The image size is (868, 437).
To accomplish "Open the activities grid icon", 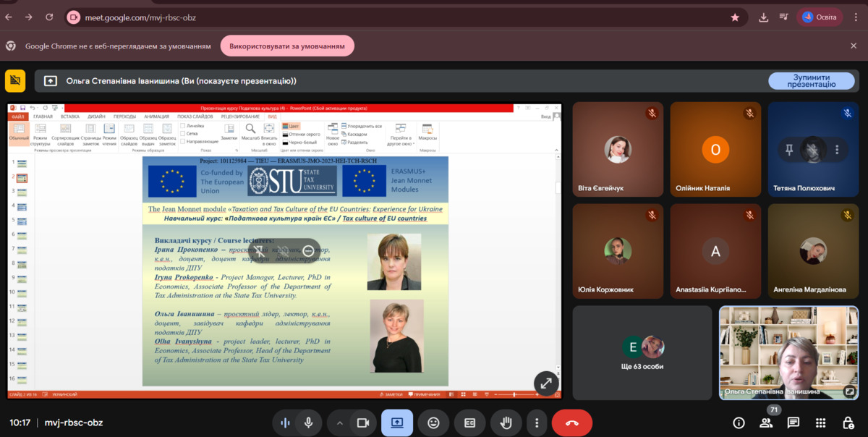I will tap(820, 423).
